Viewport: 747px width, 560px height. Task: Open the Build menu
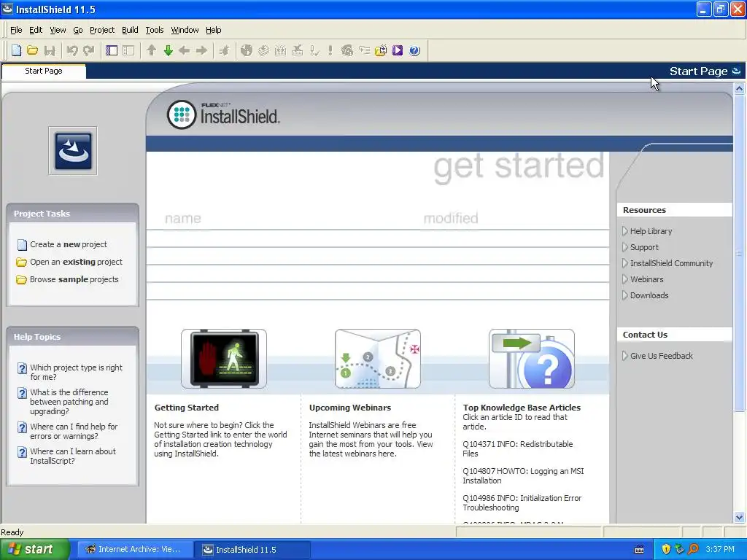130,30
